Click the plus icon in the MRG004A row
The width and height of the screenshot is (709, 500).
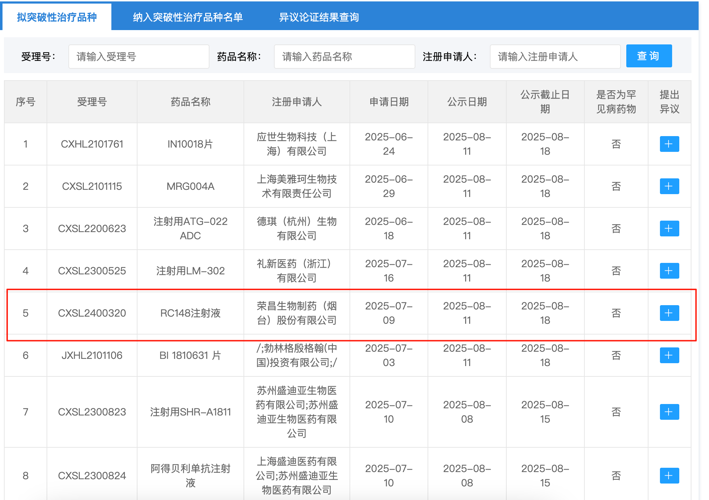coord(669,186)
